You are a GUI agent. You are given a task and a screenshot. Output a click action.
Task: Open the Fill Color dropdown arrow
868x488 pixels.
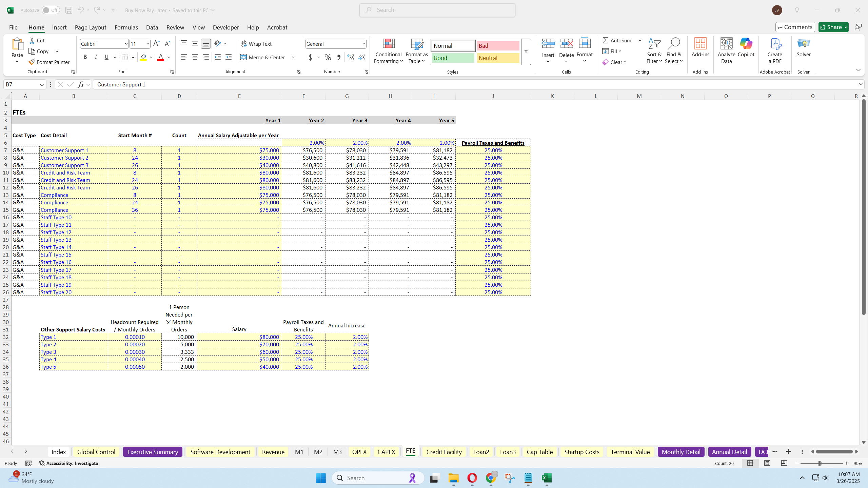click(x=151, y=57)
